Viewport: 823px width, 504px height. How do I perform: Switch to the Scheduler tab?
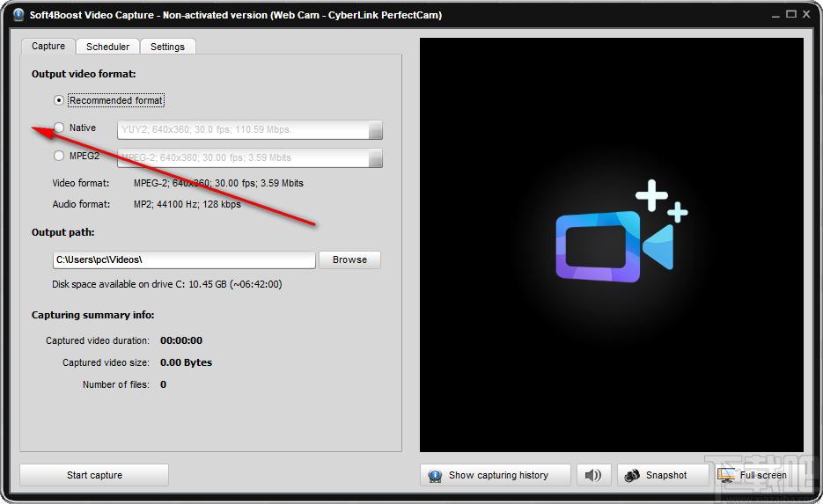point(107,47)
